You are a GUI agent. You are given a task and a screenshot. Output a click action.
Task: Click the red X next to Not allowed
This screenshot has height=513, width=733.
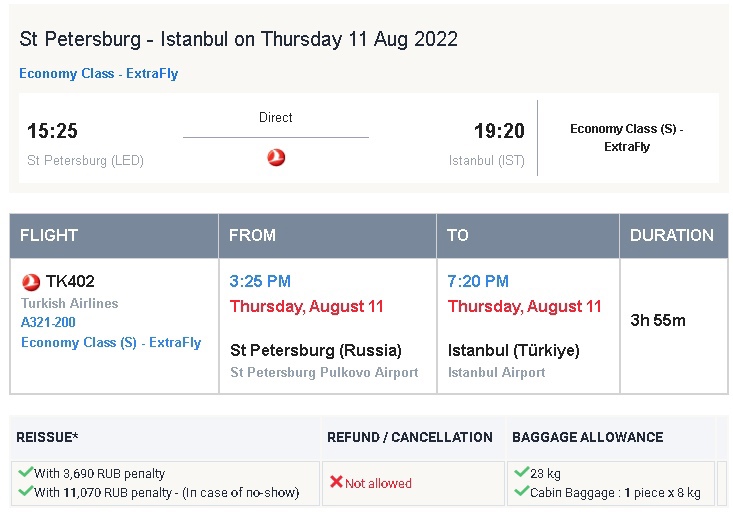[x=336, y=482]
